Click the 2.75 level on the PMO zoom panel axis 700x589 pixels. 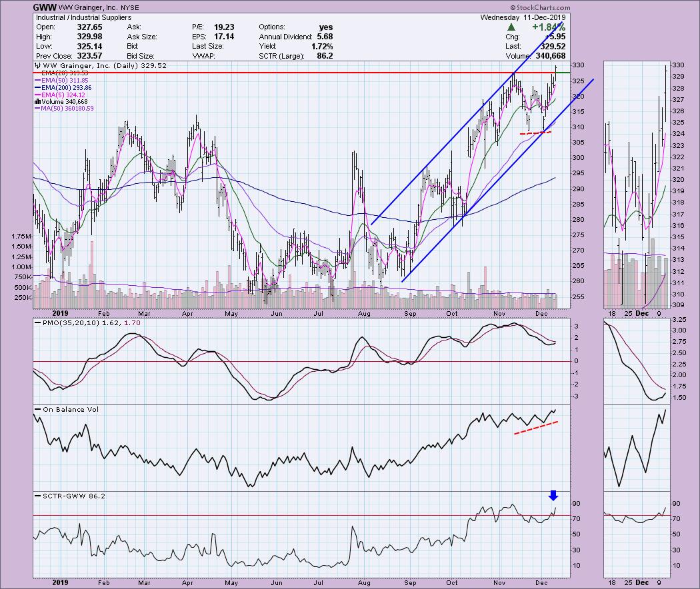pos(679,342)
